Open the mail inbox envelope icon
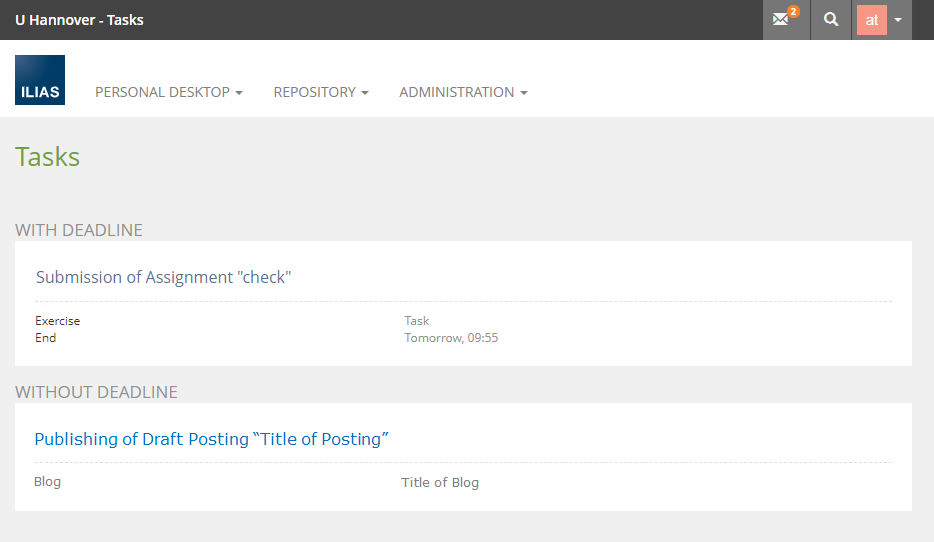This screenshot has height=542, width=934. (x=781, y=20)
